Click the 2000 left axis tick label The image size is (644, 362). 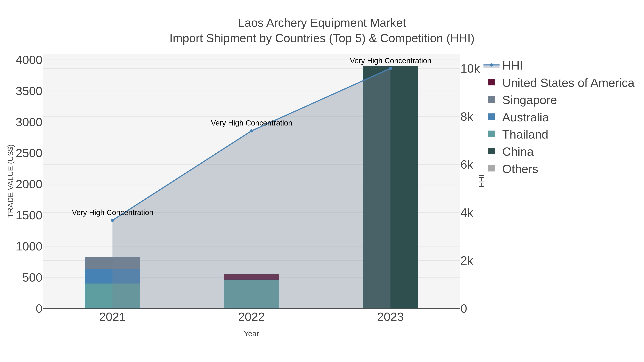[x=29, y=184]
